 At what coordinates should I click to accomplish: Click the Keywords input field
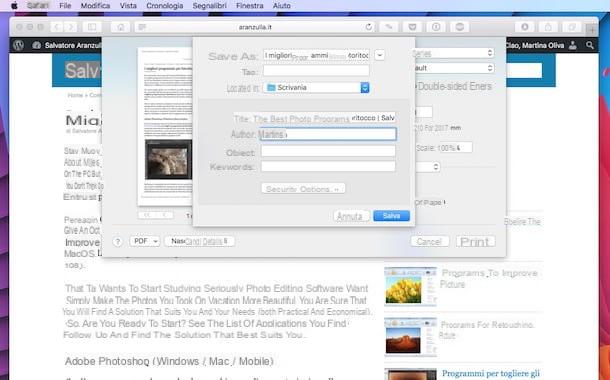(x=328, y=166)
